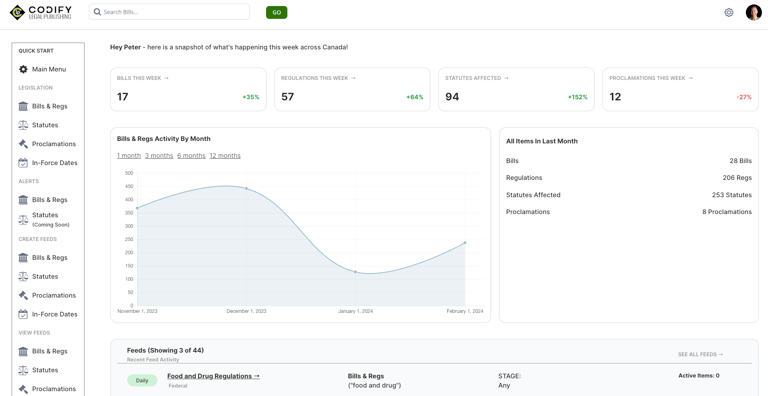Image resolution: width=768 pixels, height=396 pixels.
Task: Click the "+35%" change indicator
Action: (251, 97)
